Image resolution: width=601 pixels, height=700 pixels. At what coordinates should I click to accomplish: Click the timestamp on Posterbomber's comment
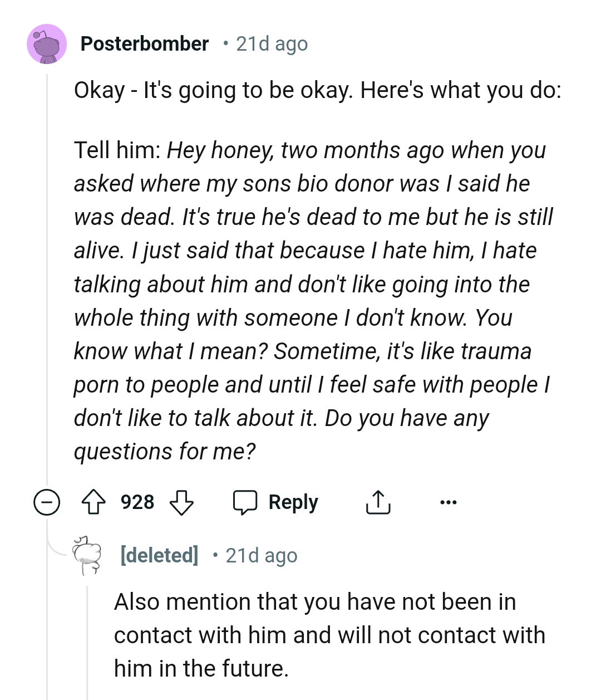pyautogui.click(x=272, y=43)
